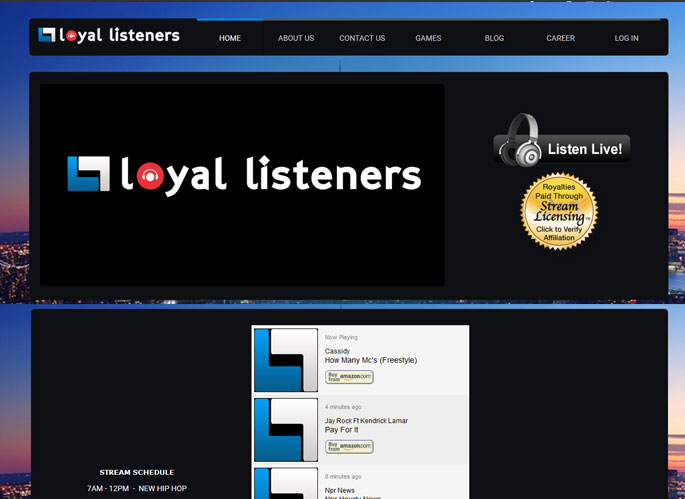The width and height of the screenshot is (685, 499).
Task: Open the Stream Licensing gold seal badge
Action: pyautogui.click(x=559, y=211)
